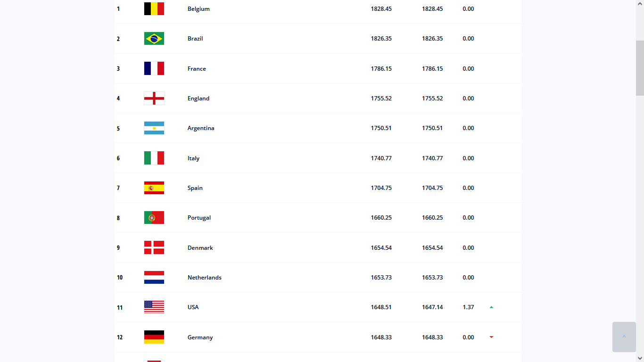
Task: Click the Spain flag icon
Action: (154, 188)
